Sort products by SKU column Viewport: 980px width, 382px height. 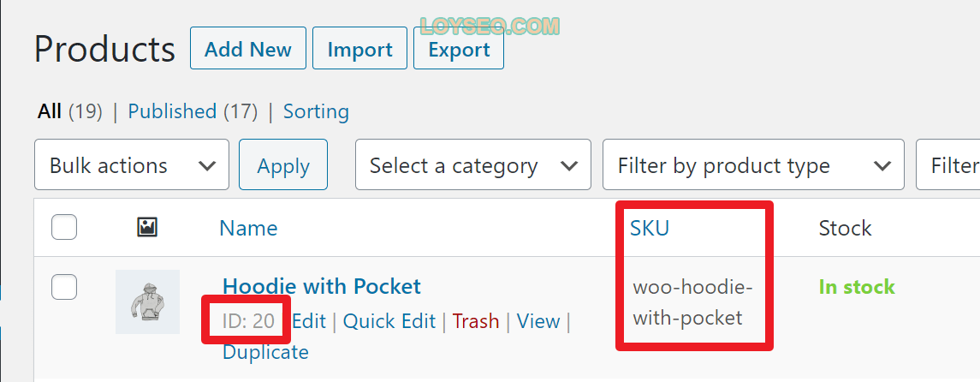[650, 228]
